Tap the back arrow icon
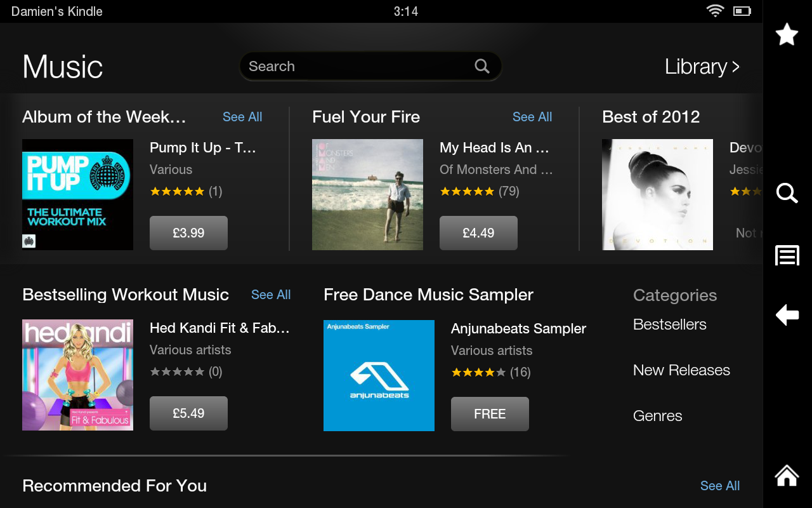Screen dimensions: 812x508 click(787, 314)
